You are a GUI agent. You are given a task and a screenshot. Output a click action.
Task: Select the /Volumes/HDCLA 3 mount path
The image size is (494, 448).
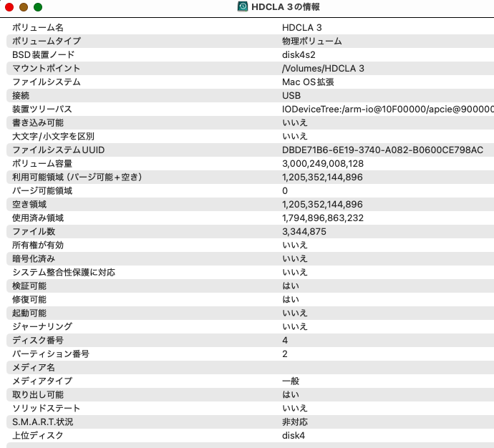[x=323, y=68]
